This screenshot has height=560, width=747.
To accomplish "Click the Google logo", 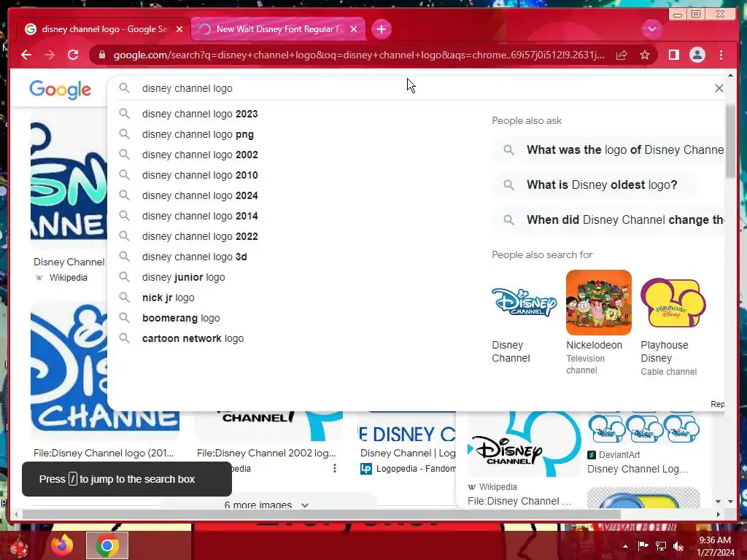I will [60, 90].
